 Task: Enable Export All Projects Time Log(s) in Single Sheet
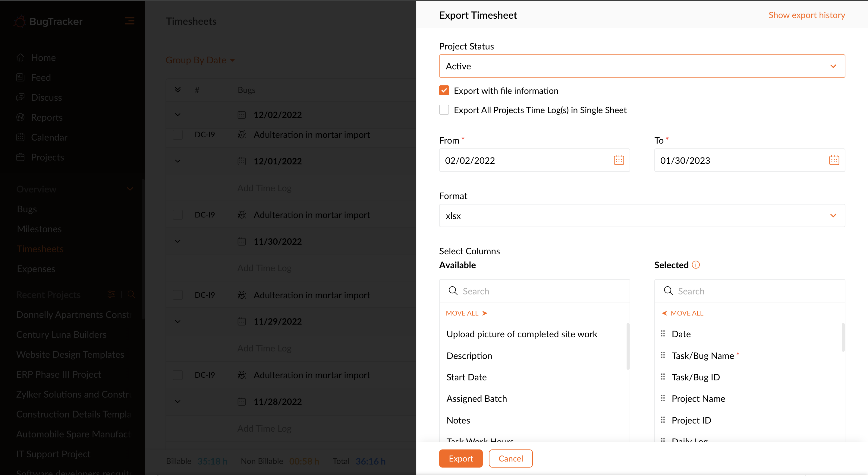click(x=444, y=109)
